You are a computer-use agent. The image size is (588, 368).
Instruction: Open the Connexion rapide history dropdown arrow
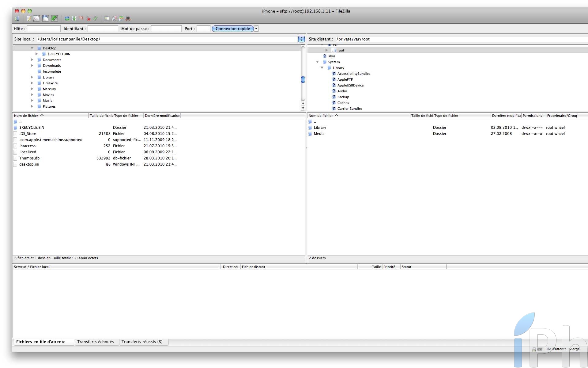click(x=256, y=29)
